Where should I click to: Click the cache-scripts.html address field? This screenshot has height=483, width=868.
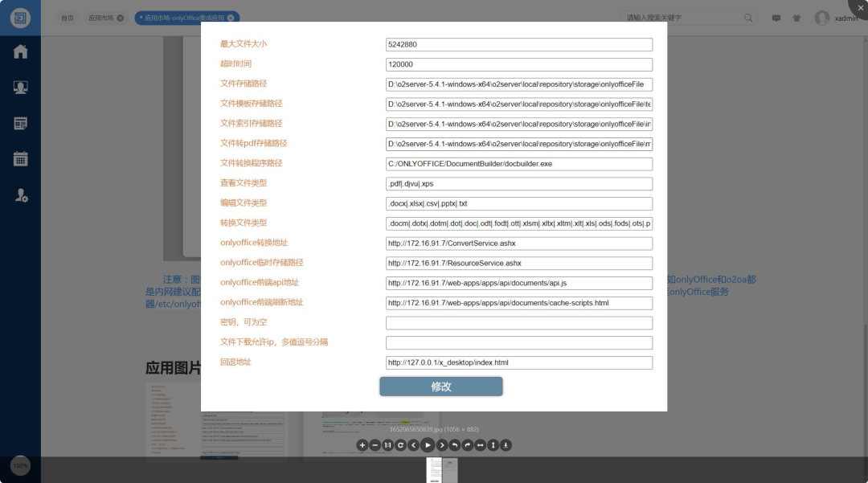[518, 303]
